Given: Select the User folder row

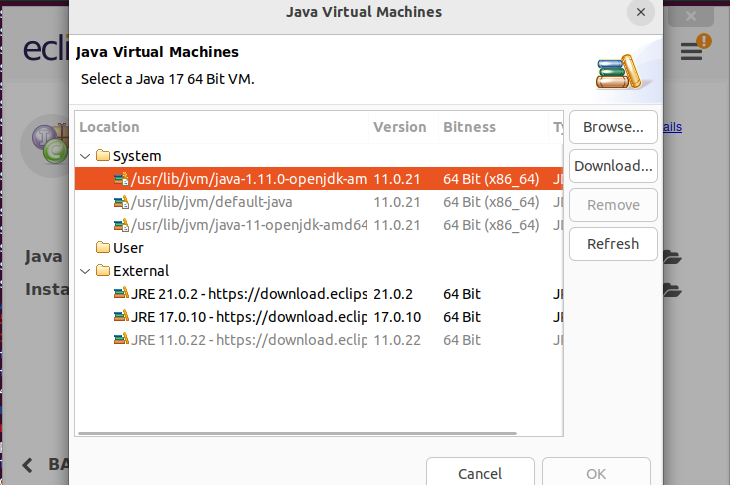Looking at the screenshot, I should pyautogui.click(x=318, y=248).
